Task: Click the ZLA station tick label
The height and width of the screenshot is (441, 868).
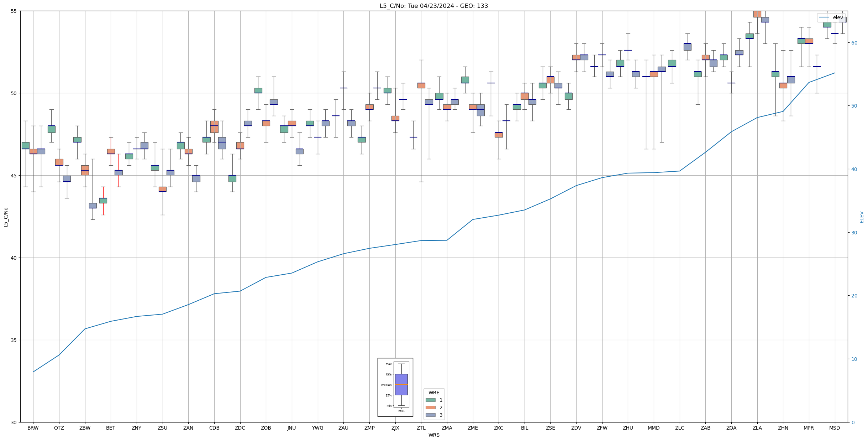Action: [757, 428]
